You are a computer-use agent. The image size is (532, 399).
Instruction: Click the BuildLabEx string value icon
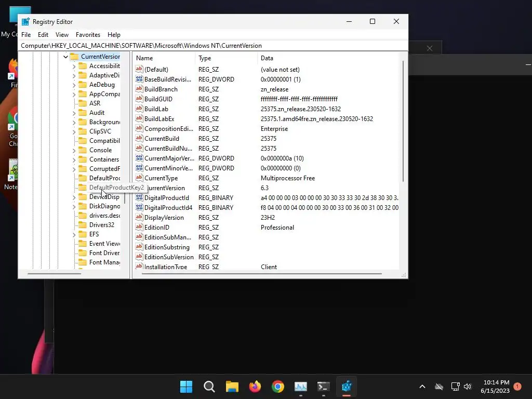coord(139,118)
